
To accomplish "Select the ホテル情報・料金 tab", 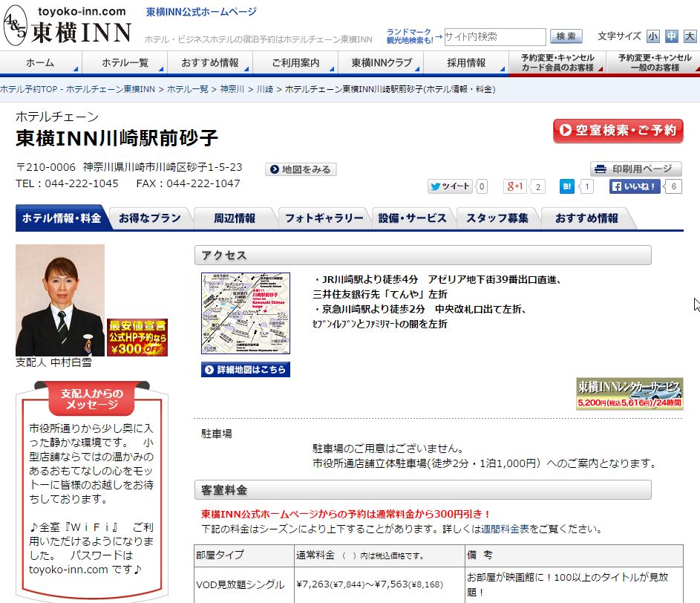I will 62,218.
